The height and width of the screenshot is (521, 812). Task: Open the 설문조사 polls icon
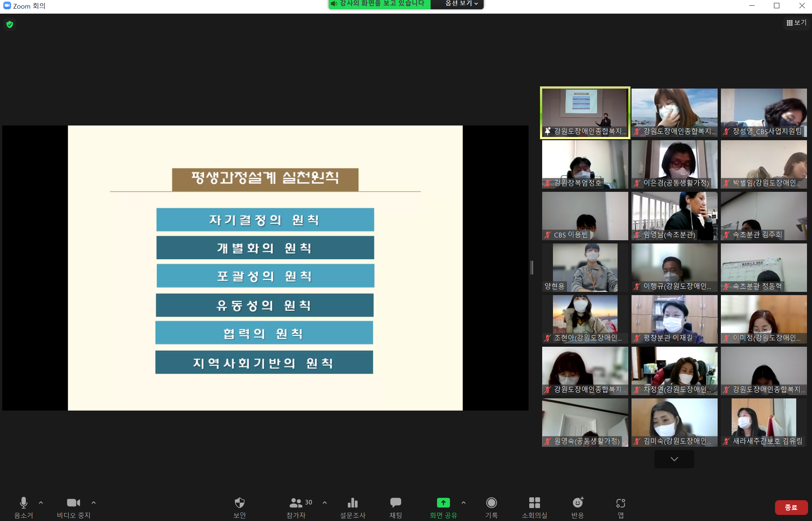click(353, 503)
